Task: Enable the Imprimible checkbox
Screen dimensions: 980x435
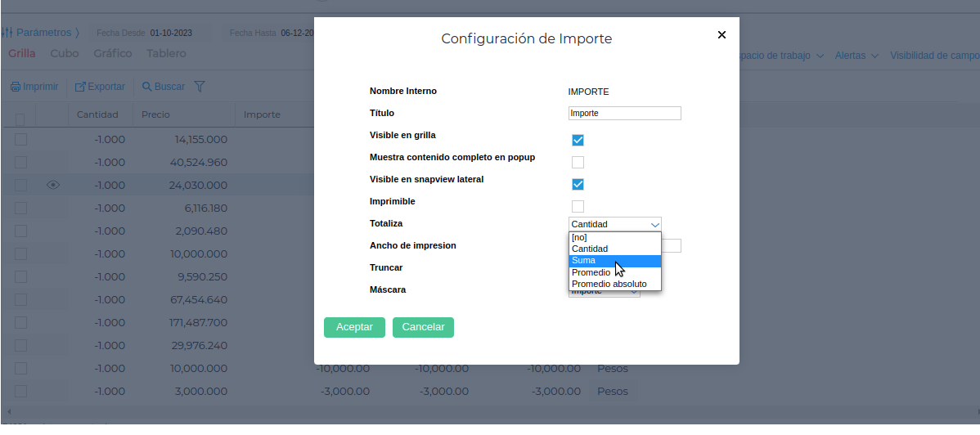Action: click(x=578, y=206)
